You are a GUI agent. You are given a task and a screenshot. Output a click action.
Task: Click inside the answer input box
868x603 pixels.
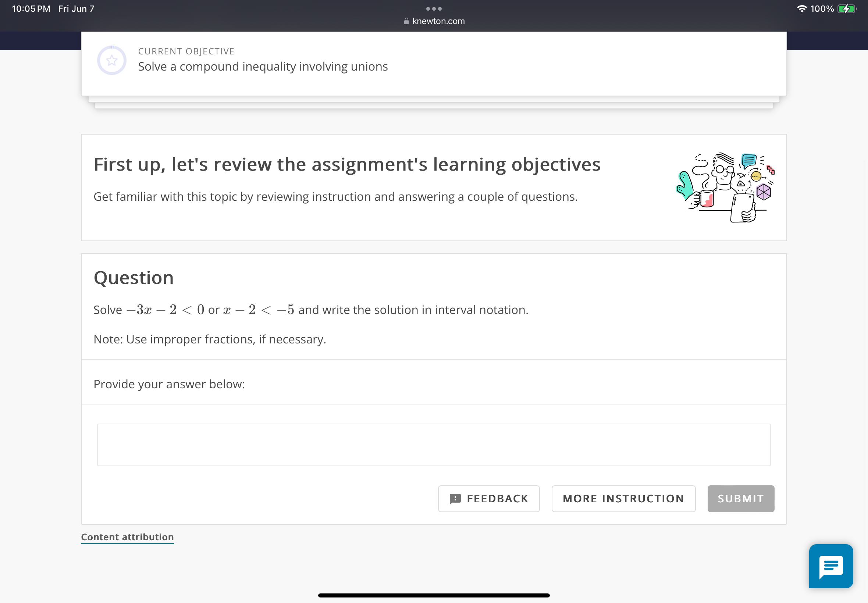point(434,444)
